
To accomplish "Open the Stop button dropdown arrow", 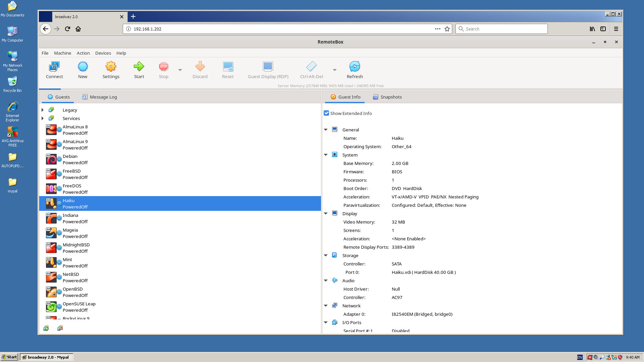I will (x=180, y=70).
